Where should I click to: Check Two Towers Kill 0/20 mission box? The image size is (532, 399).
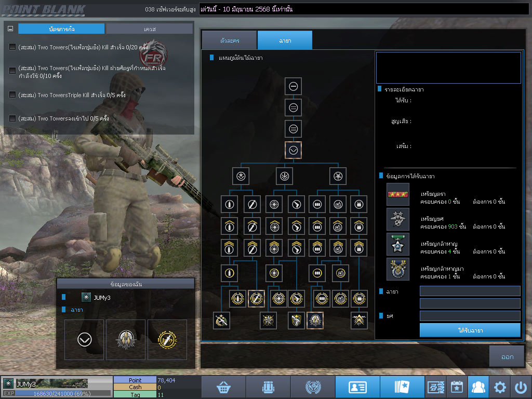coord(12,47)
